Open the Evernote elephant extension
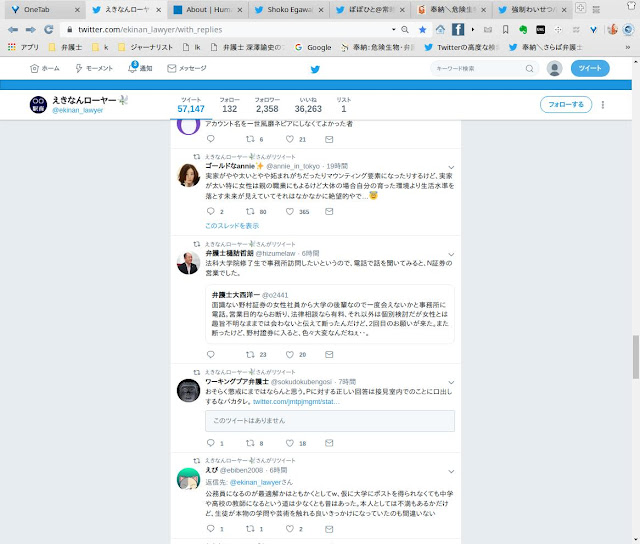The image size is (640, 544). pyautogui.click(x=523, y=29)
